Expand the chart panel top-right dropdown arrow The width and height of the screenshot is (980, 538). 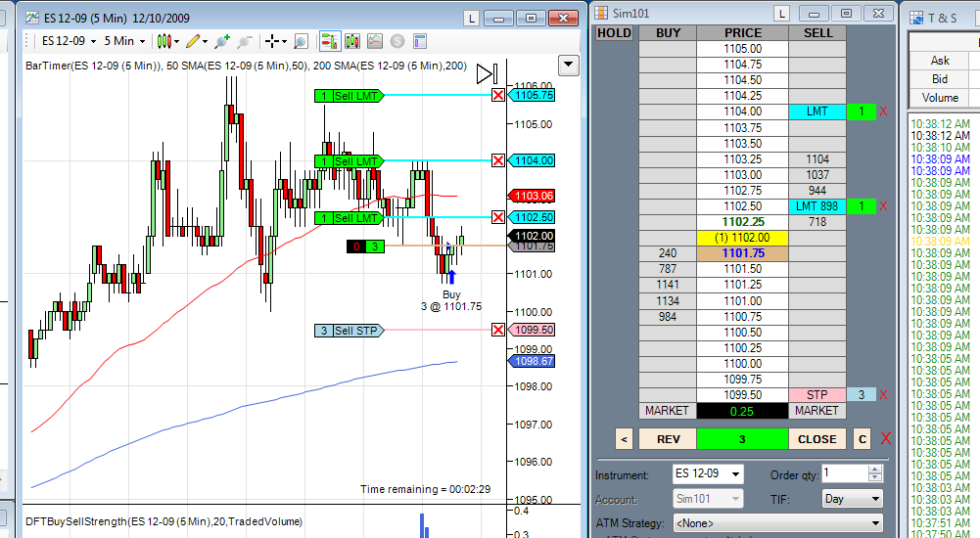568,65
